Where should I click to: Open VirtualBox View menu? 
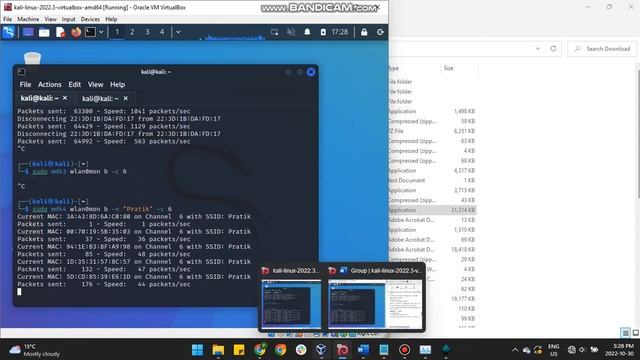[51, 19]
